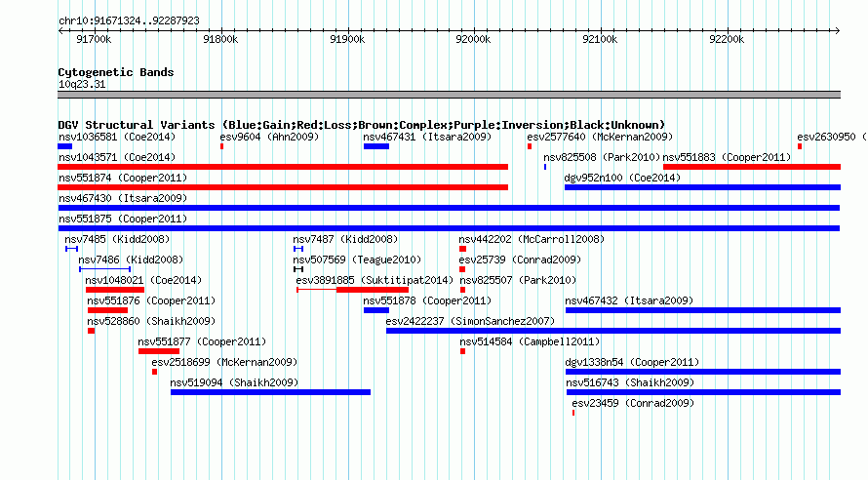The width and height of the screenshot is (868, 480).
Task: Click the thick red bar under esv3891885
Action: pyautogui.click(x=373, y=290)
